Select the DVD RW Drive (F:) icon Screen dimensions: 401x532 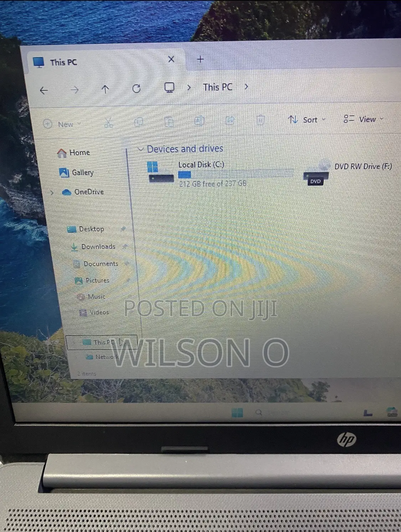[317, 173]
